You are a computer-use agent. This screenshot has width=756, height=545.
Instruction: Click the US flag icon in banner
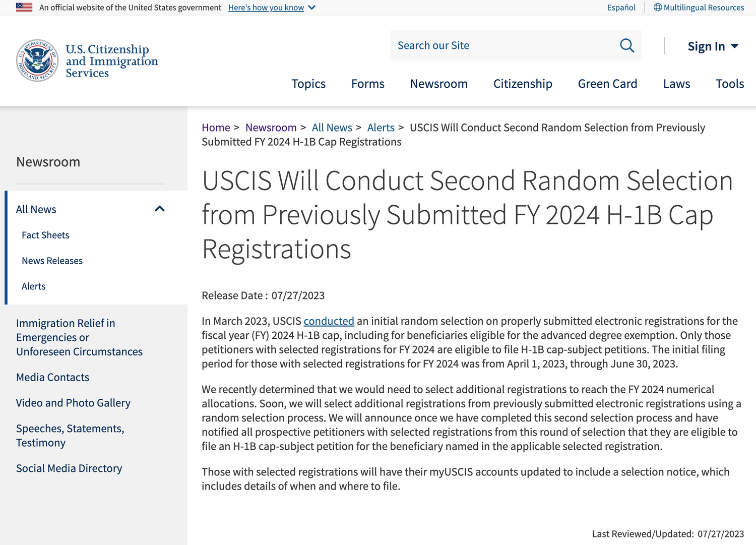click(24, 8)
